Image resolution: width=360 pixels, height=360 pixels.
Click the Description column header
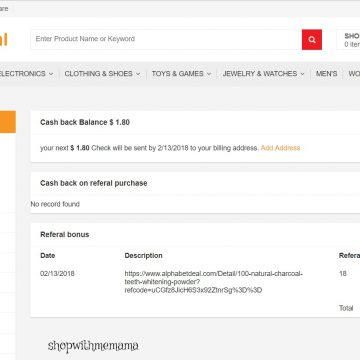pos(143,256)
